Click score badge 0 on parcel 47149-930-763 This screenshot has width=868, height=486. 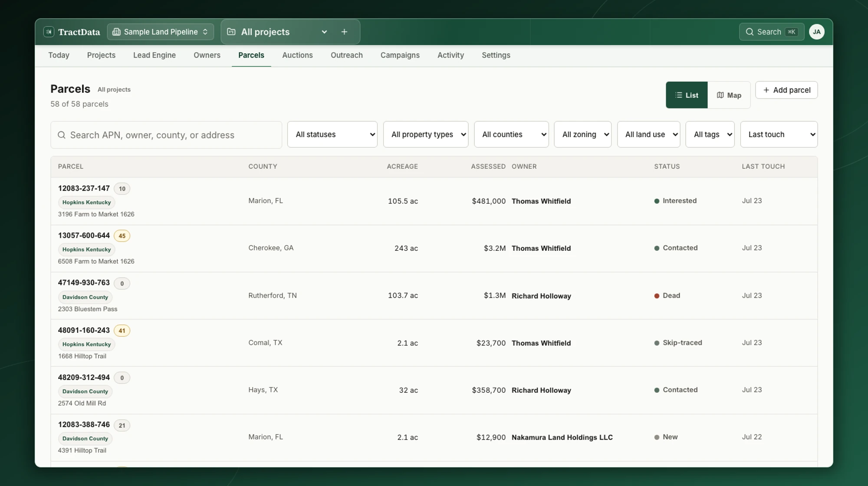point(122,283)
